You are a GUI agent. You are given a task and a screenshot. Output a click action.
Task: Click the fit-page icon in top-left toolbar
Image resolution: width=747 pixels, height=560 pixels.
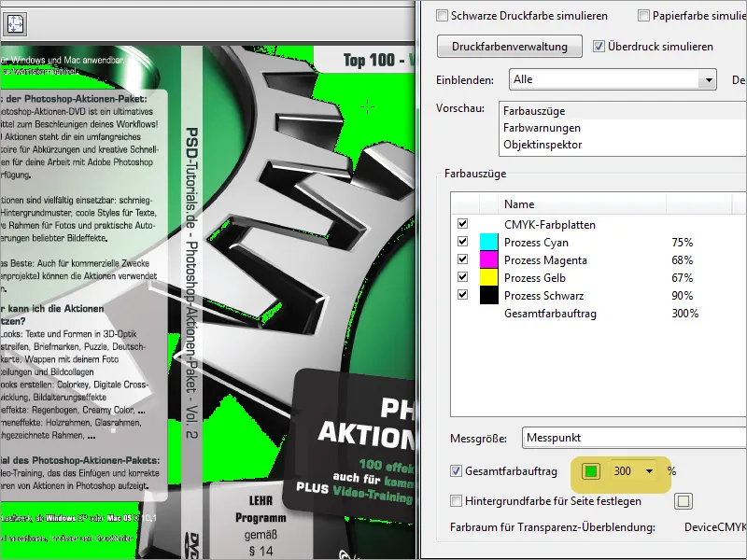14,23
